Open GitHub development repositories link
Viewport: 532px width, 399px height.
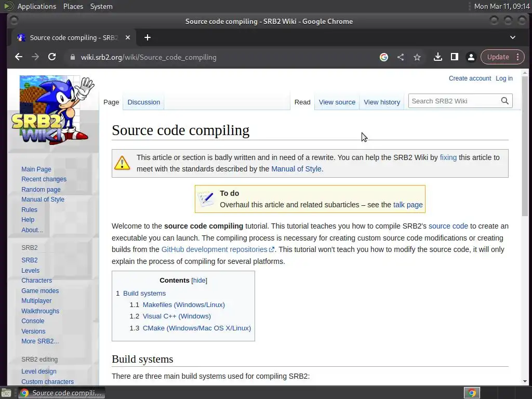(218, 250)
